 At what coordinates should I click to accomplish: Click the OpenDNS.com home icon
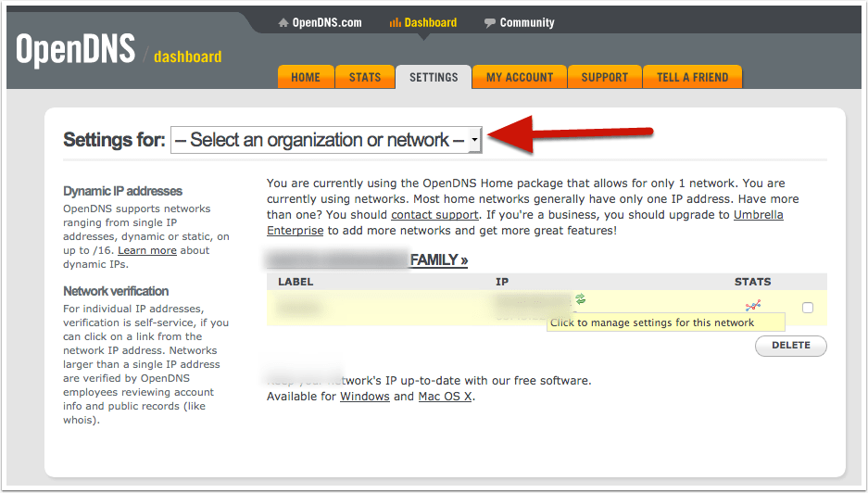[x=283, y=23]
